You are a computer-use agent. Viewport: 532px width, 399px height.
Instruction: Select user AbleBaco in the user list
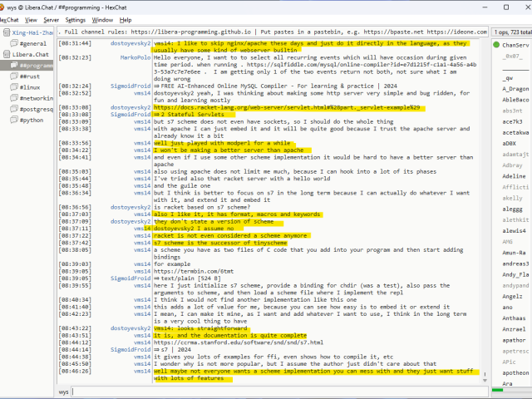pyautogui.click(x=513, y=99)
